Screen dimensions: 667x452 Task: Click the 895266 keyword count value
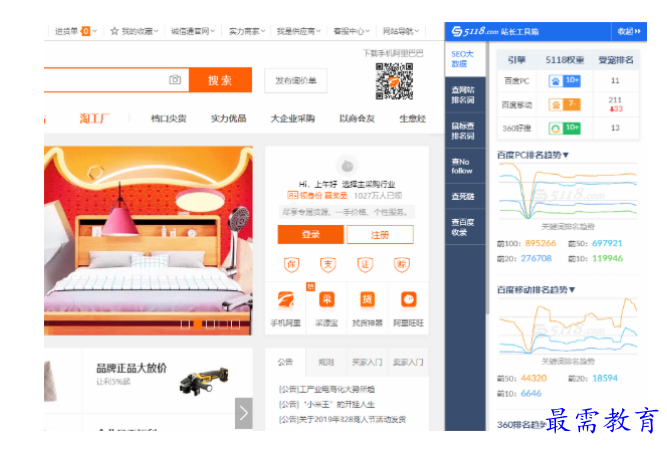tap(540, 243)
